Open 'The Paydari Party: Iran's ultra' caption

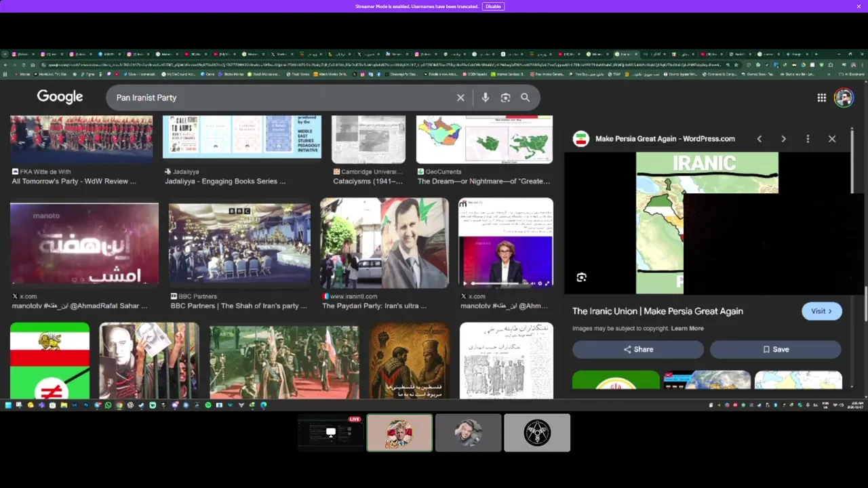point(374,306)
